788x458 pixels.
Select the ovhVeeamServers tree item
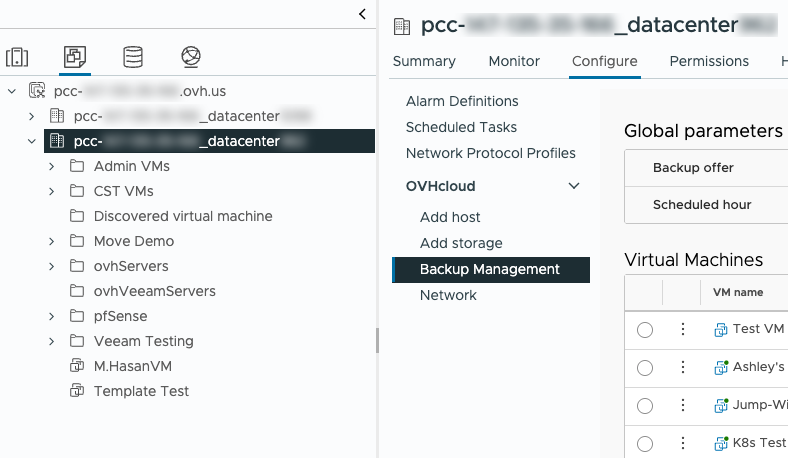tap(154, 291)
